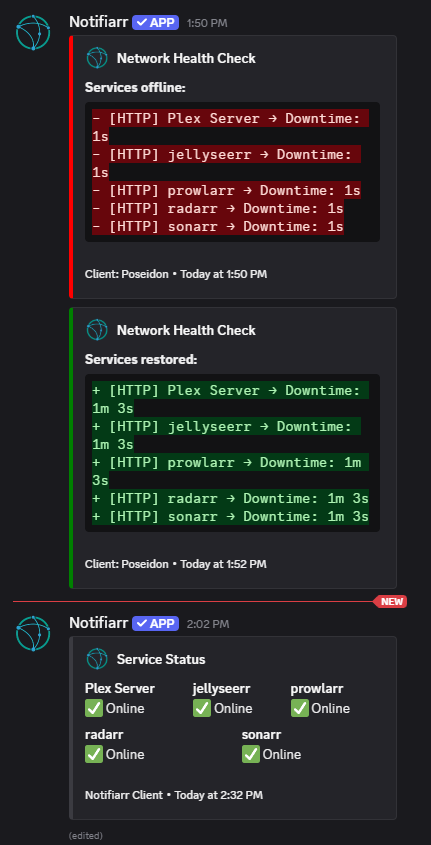The image size is (431, 845).
Task: Click the APP badge on the 2:02 PM message
Action: [156, 624]
